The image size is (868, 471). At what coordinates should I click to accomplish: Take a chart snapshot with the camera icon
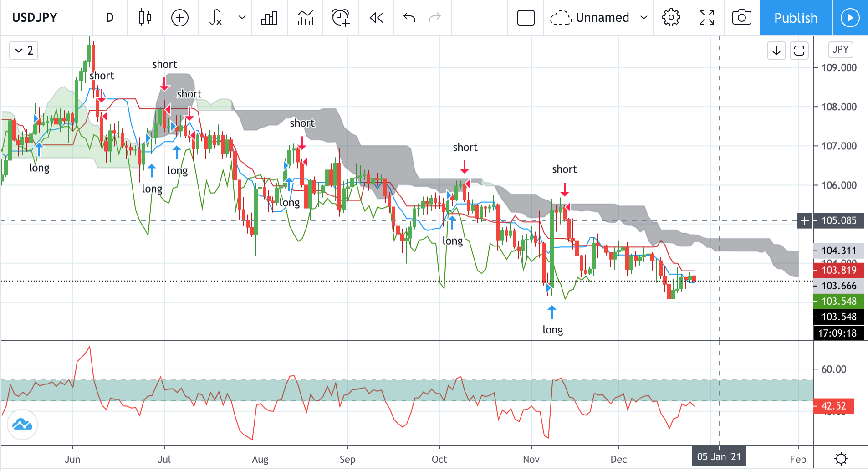(742, 17)
